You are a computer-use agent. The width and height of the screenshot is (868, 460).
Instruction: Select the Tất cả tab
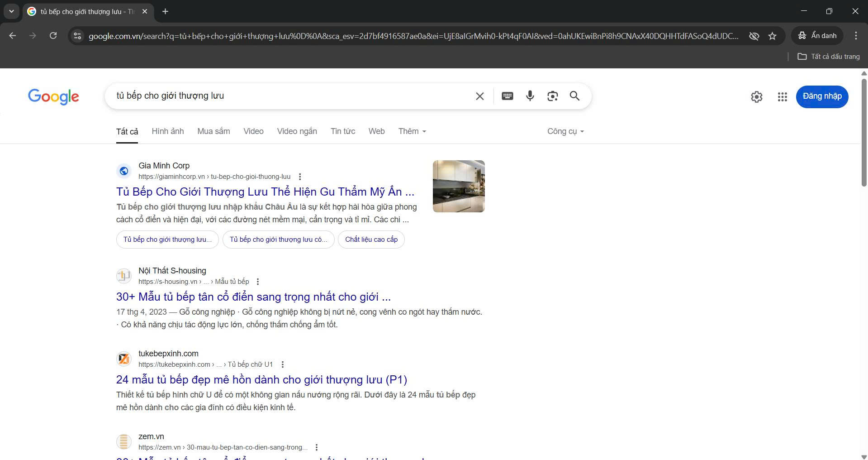click(127, 132)
